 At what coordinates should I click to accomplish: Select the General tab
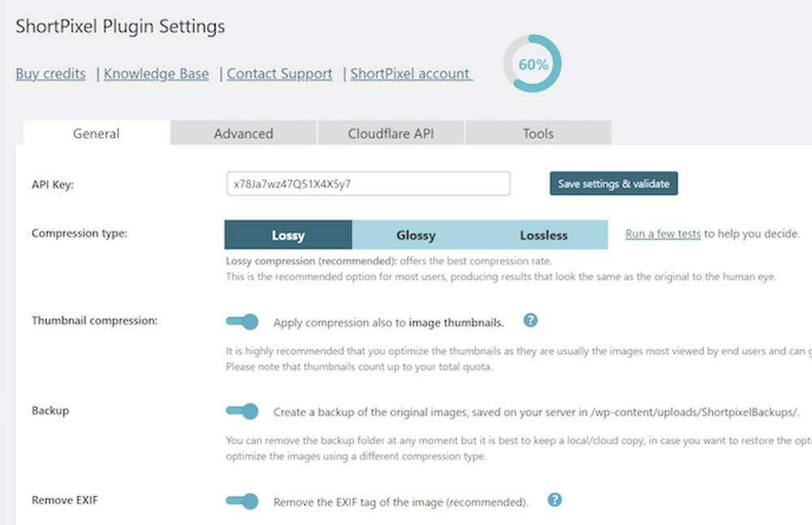97,134
